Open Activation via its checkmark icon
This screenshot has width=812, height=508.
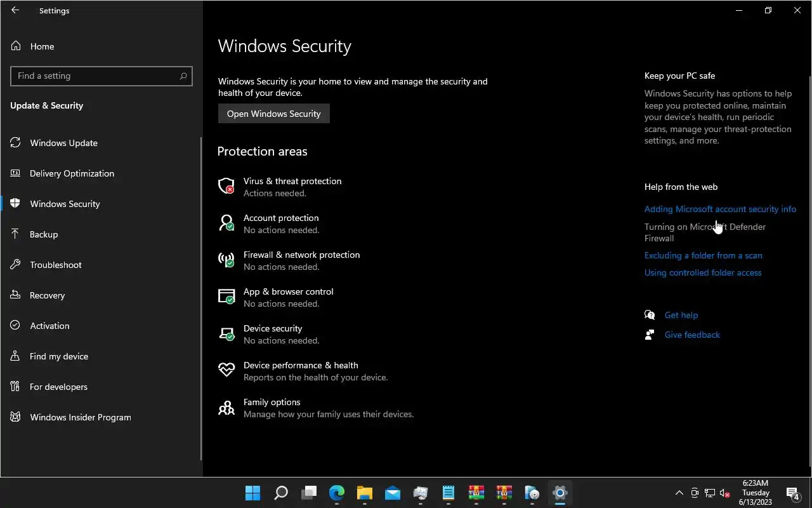coord(16,326)
